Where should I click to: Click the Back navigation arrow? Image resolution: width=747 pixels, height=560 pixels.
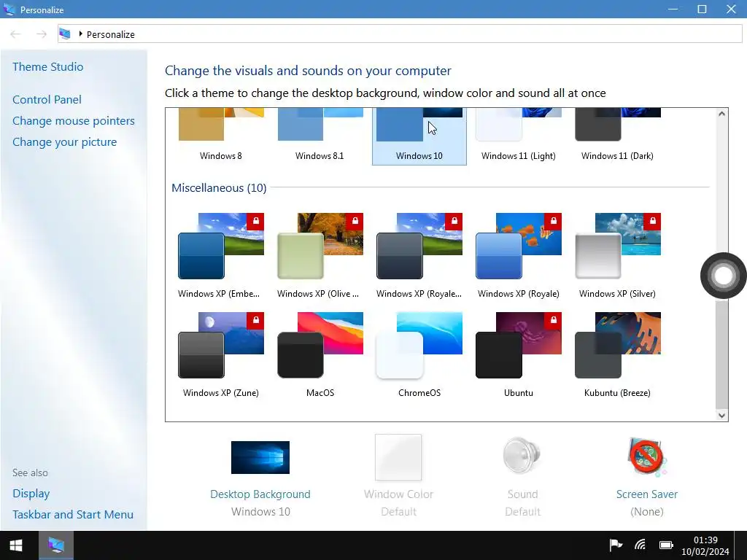coord(16,34)
